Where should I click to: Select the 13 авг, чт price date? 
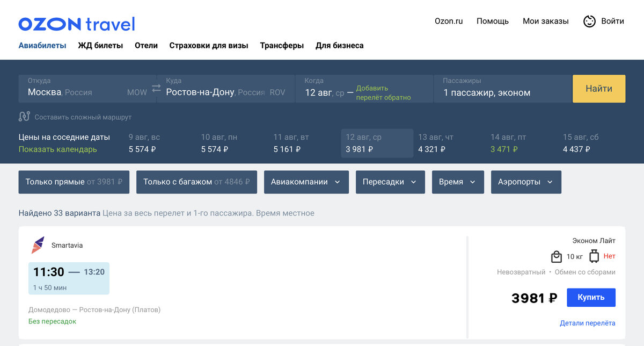(450, 143)
